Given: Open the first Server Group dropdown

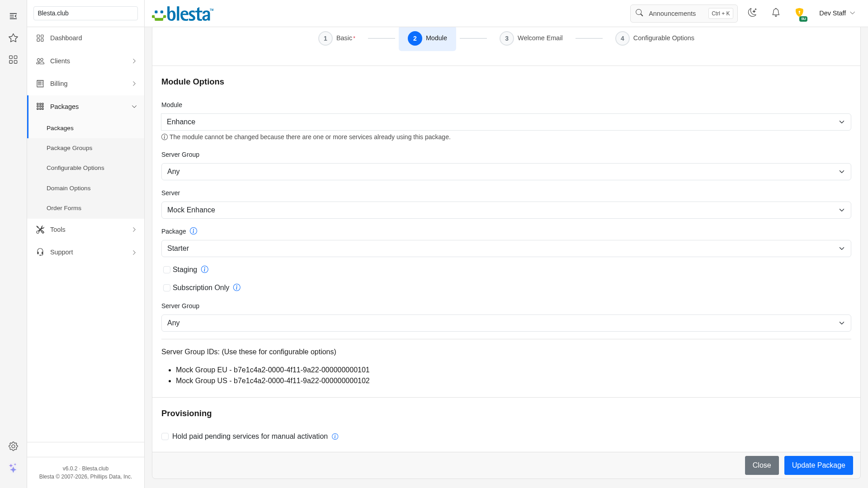Looking at the screenshot, I should point(506,172).
